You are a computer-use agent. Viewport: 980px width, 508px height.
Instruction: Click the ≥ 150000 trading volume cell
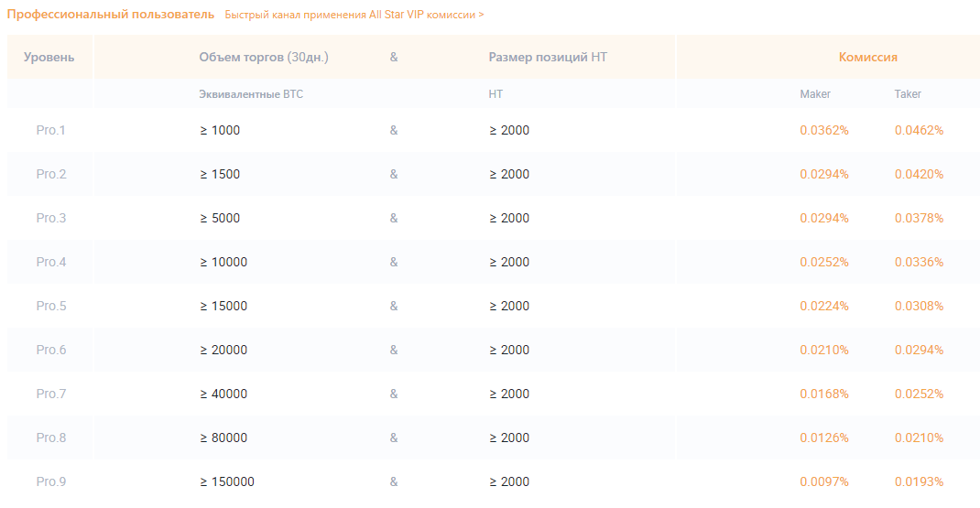click(227, 481)
